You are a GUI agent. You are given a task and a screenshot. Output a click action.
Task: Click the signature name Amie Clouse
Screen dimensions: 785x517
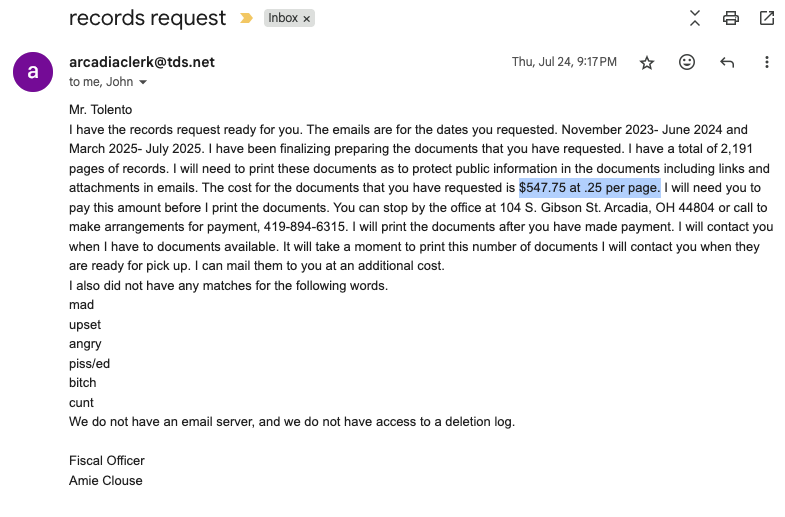tap(106, 480)
